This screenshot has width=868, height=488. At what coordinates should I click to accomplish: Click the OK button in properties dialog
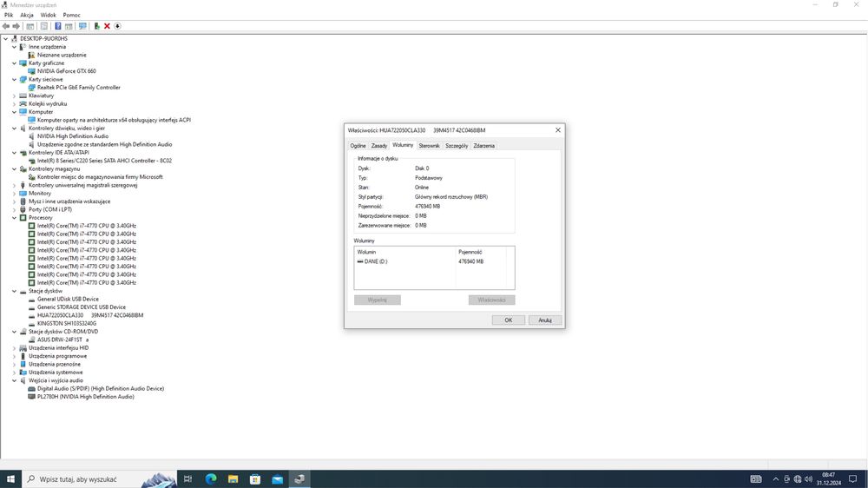pos(508,320)
